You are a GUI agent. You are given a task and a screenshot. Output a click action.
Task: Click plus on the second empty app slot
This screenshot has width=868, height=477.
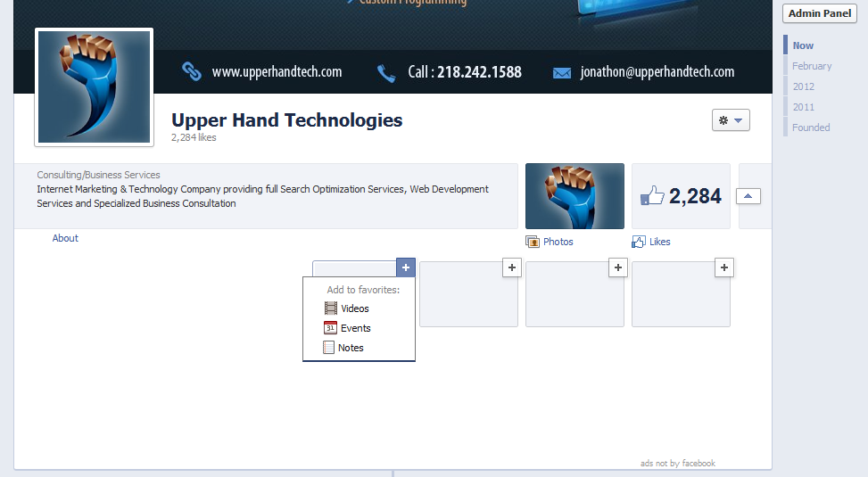coord(512,267)
